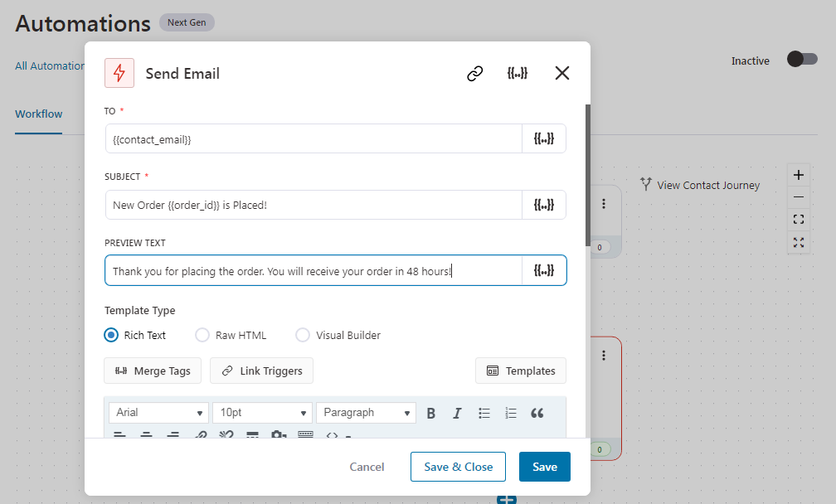
Task: Switch to the Workflow tab
Action: (38, 114)
